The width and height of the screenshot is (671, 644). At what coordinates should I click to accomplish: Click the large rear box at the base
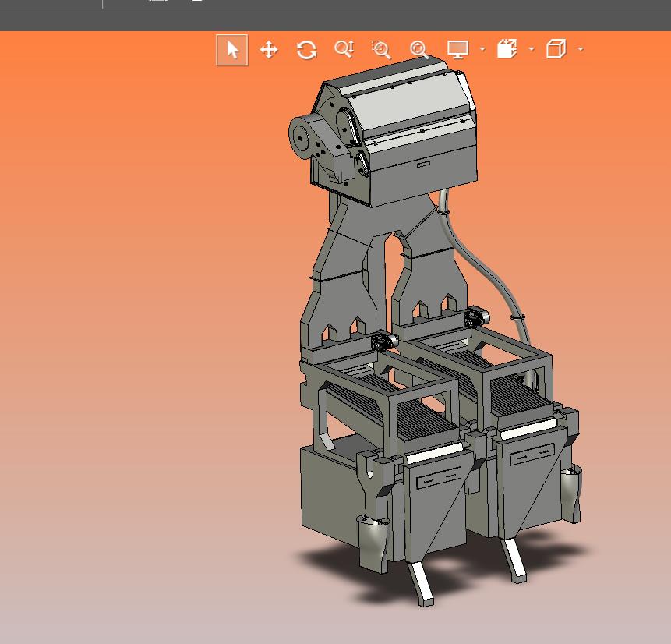point(327,491)
